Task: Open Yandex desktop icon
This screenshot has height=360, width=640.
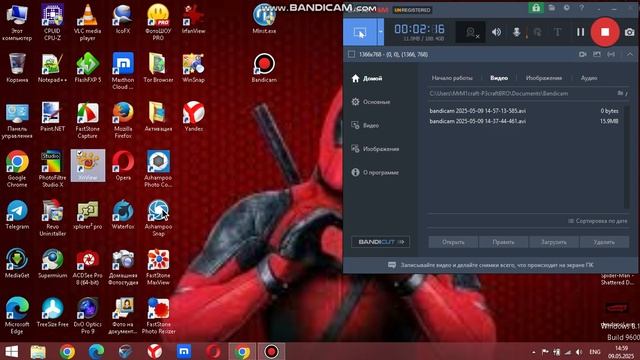Action: pyautogui.click(x=193, y=117)
